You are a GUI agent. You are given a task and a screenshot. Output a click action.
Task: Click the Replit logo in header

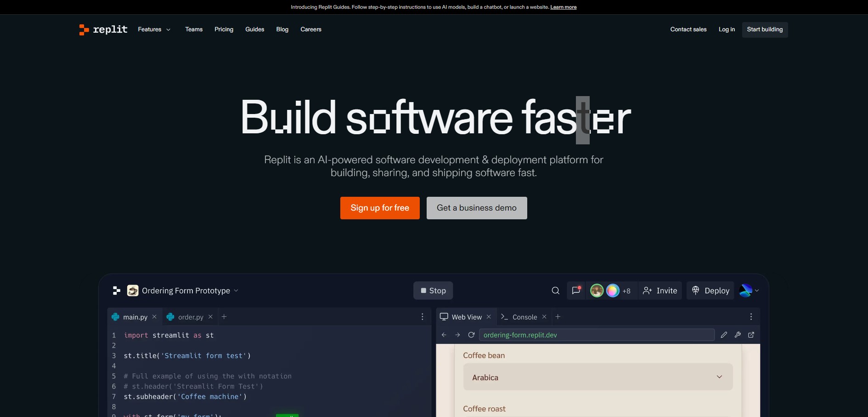pos(103,29)
